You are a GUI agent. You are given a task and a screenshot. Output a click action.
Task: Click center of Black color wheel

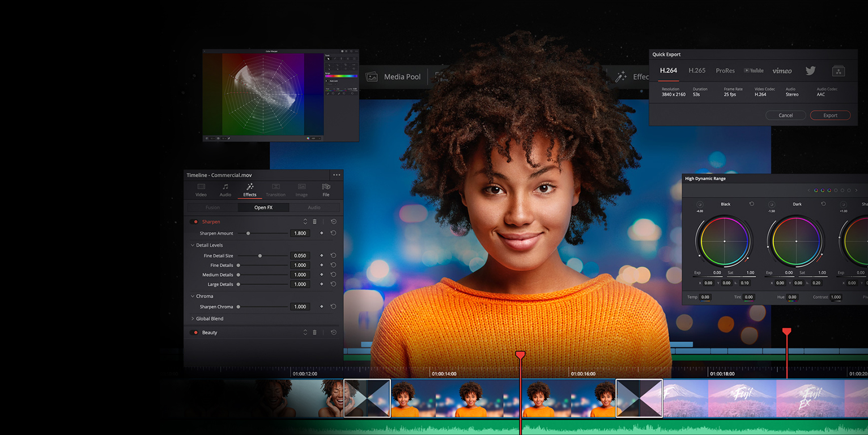click(x=724, y=241)
